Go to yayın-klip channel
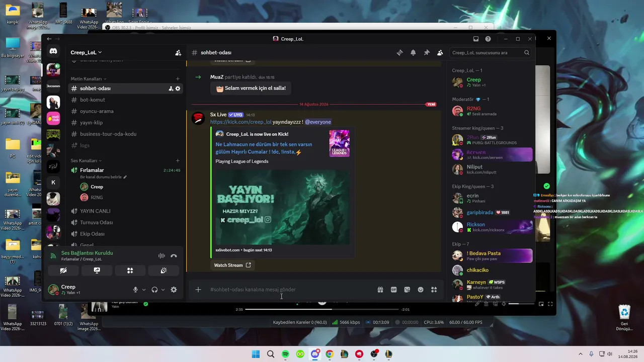Viewport: 644px width, 362px height. 125,123
